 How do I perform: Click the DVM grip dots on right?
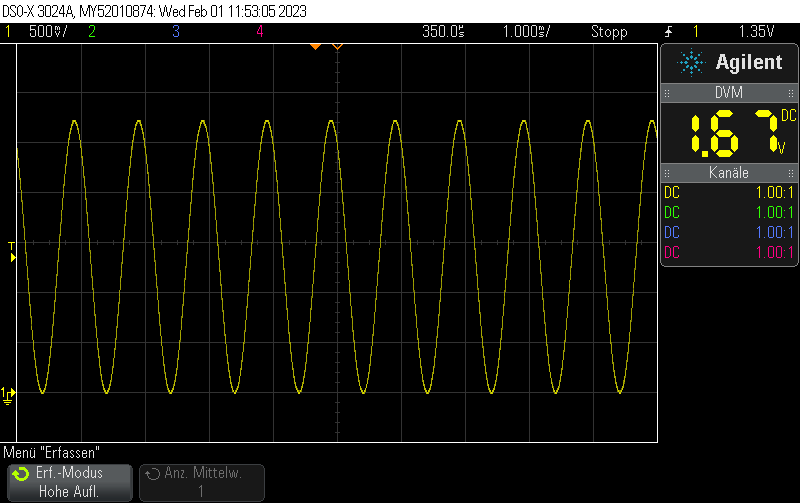click(x=791, y=93)
